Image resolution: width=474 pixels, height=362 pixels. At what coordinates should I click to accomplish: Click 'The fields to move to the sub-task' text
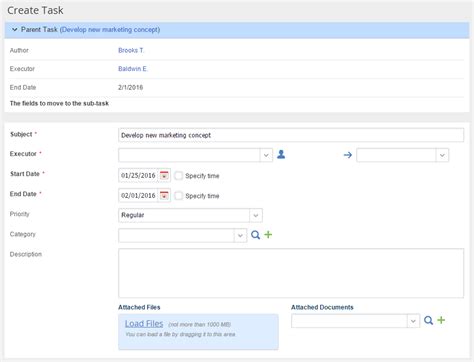pyautogui.click(x=59, y=103)
